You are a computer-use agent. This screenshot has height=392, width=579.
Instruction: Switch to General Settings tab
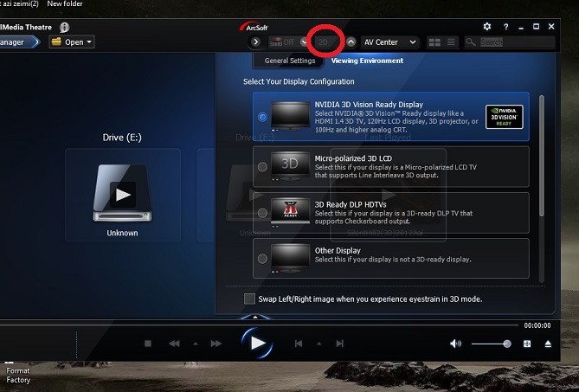290,61
